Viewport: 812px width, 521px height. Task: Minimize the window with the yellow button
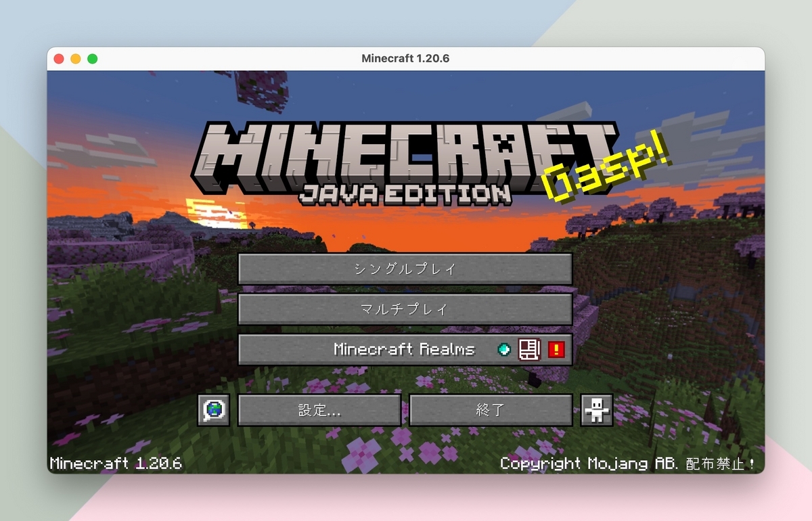tap(76, 59)
